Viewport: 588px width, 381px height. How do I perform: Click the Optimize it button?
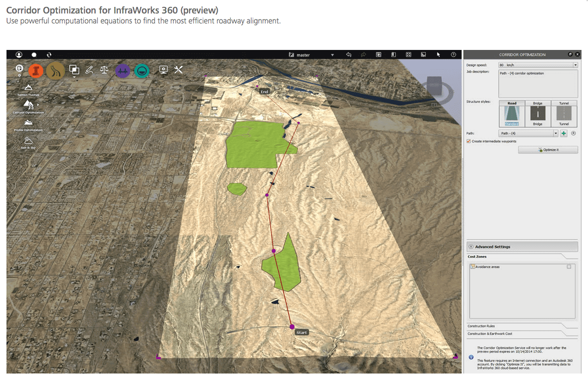click(548, 149)
